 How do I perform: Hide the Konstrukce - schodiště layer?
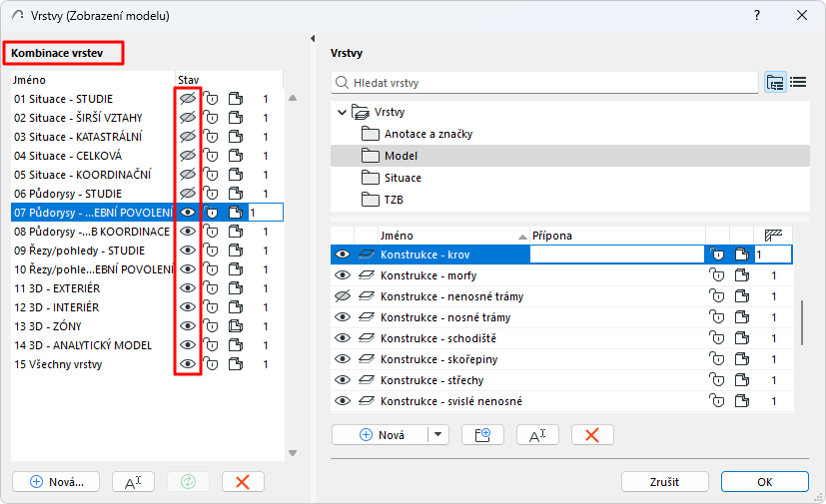[343, 338]
